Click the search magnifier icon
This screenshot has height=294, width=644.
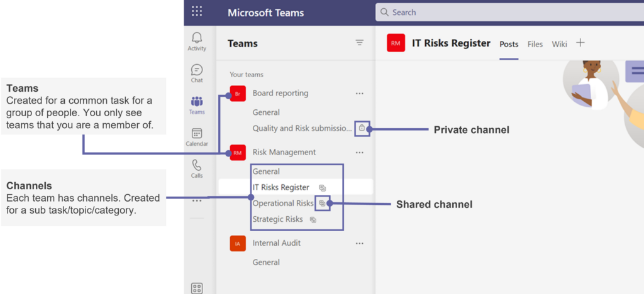coord(384,13)
